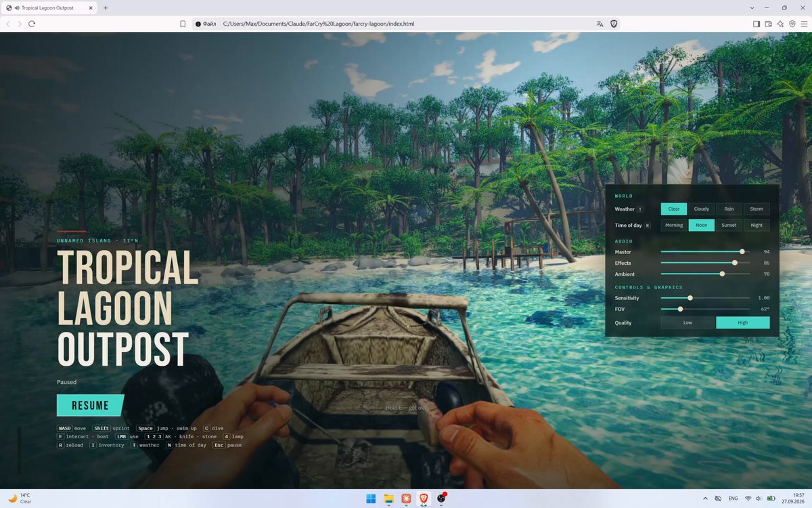Screen dimensions: 812x508
Task: Switch graphics quality to Low
Action: [x=687, y=322]
